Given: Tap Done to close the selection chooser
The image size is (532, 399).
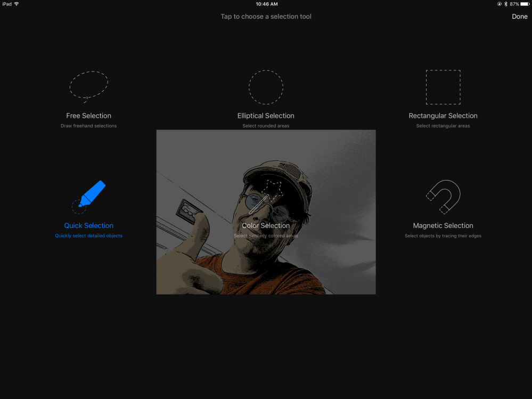Looking at the screenshot, I should (519, 17).
